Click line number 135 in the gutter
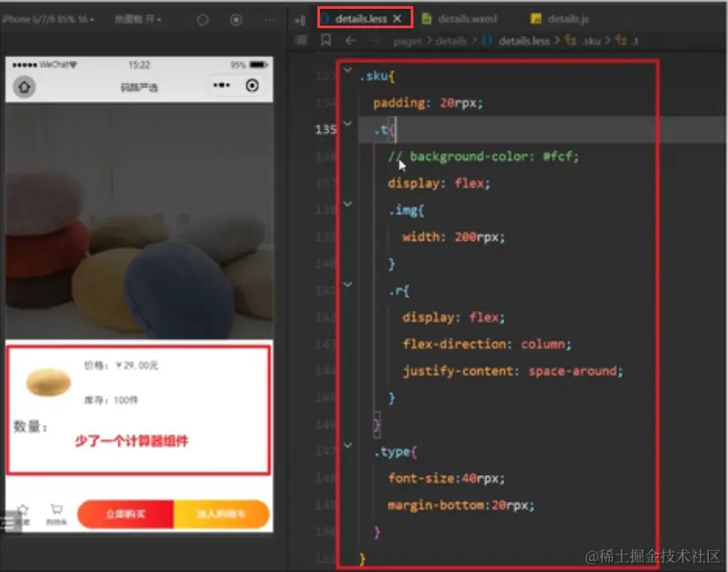 (325, 130)
